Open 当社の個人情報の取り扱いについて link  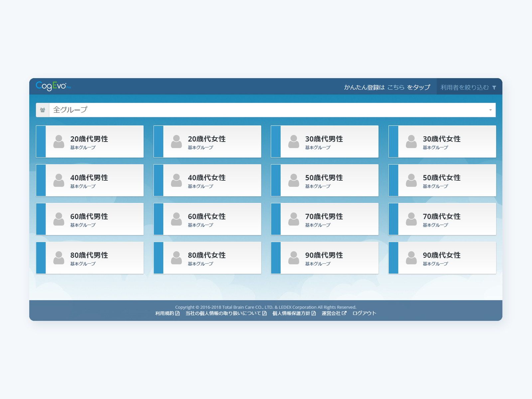pyautogui.click(x=226, y=313)
